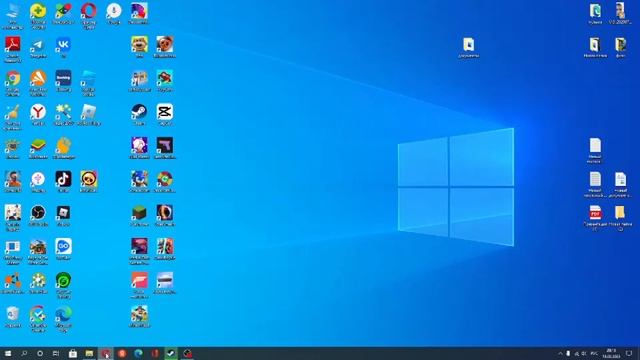Launch the Sonic game desktop shortcut

click(x=139, y=182)
